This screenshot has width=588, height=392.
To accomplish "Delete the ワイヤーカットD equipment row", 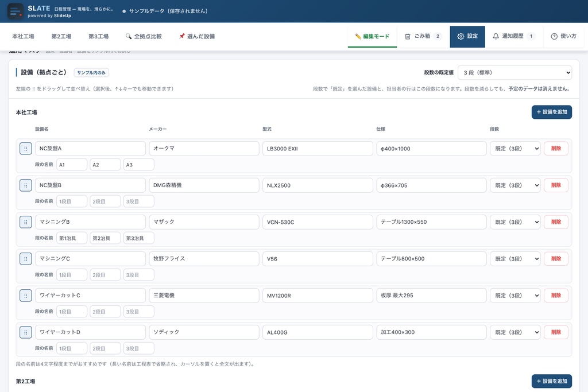I will tap(556, 332).
